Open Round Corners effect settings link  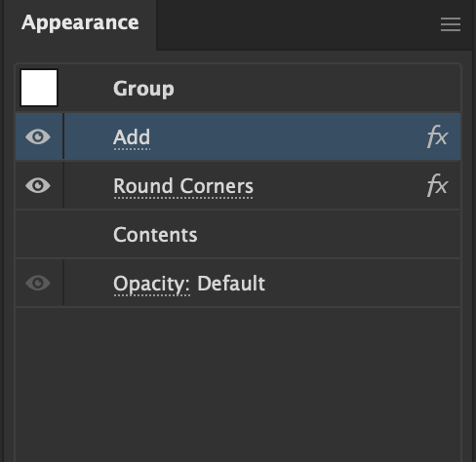point(183,186)
